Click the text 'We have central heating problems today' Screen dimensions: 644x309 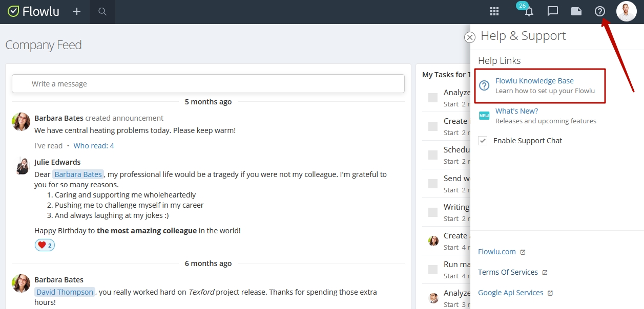(x=102, y=130)
